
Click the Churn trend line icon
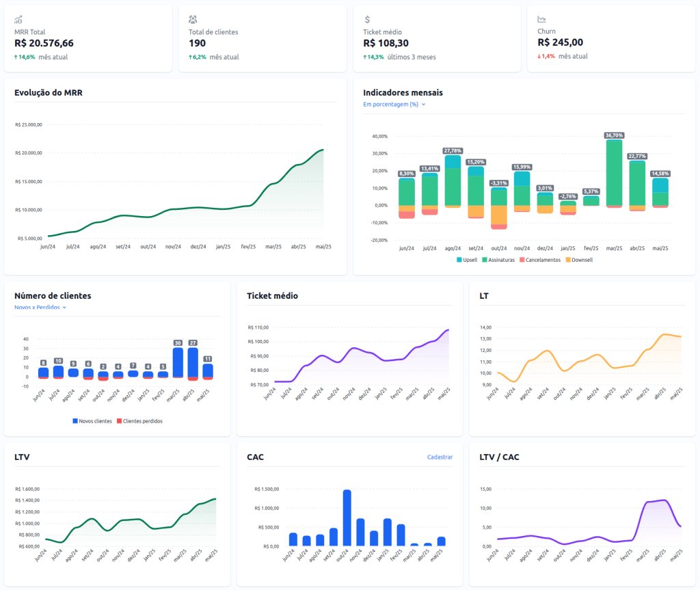(x=541, y=19)
